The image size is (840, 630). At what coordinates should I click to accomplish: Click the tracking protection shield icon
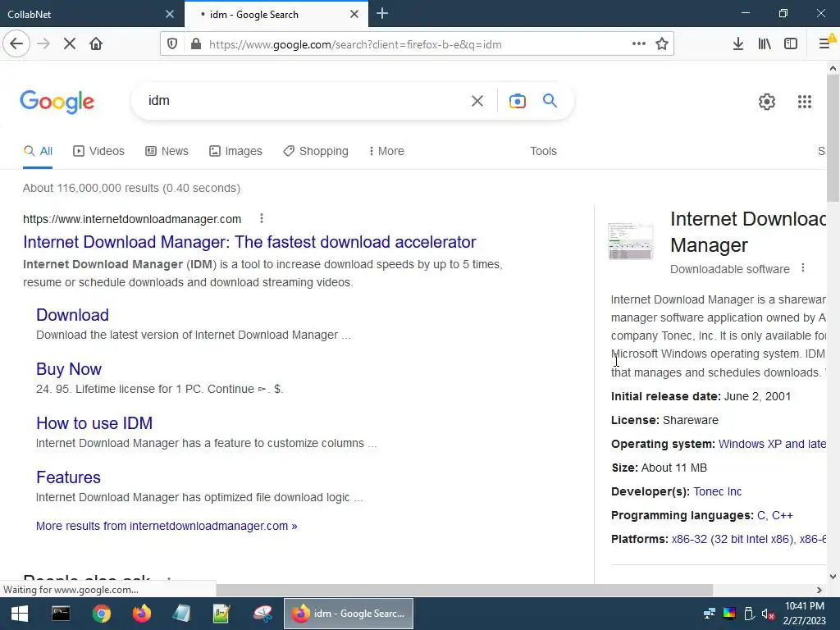172,44
